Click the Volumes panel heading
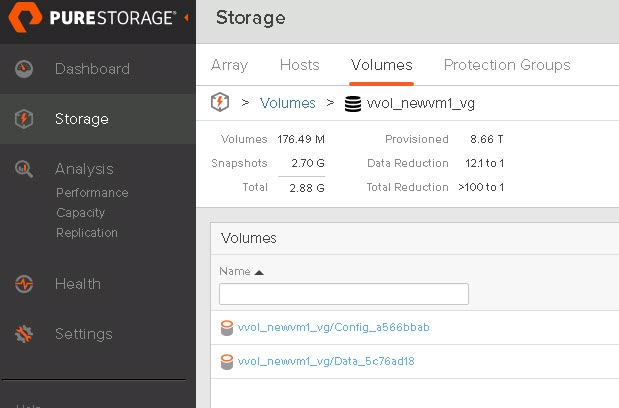Viewport: 619px width, 408px height. point(249,238)
